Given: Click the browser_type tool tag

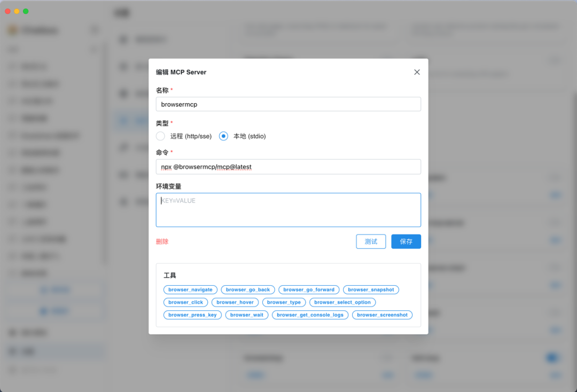Looking at the screenshot, I should 284,302.
